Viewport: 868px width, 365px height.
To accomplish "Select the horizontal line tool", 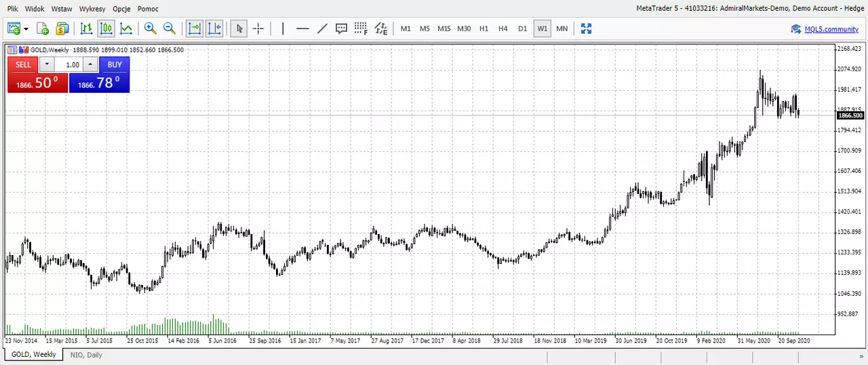I will 302,28.
